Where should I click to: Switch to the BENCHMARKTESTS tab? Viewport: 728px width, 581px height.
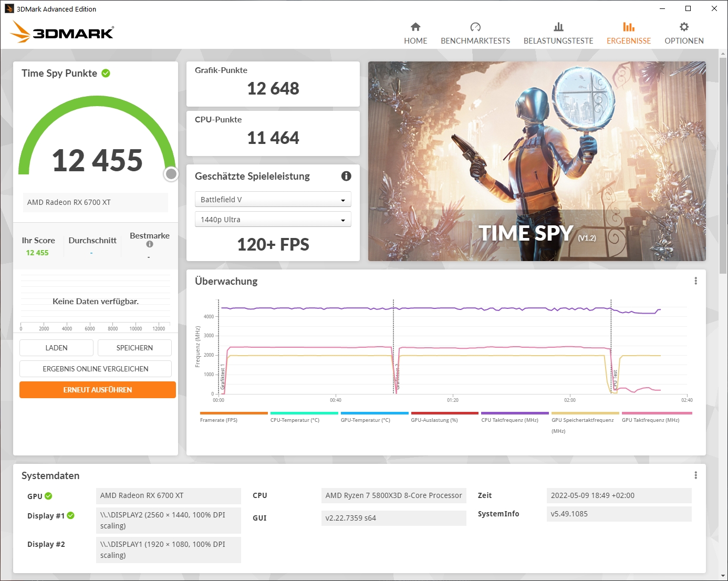pos(475,33)
